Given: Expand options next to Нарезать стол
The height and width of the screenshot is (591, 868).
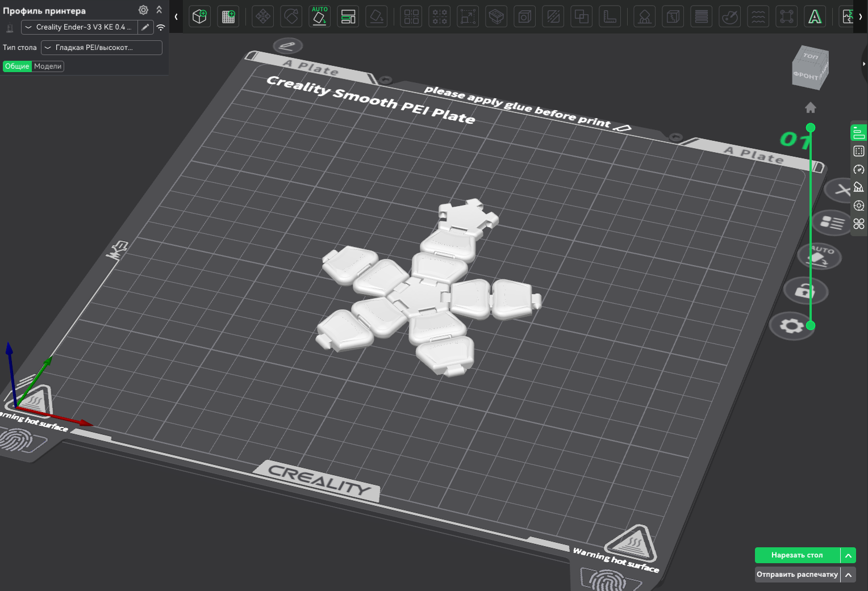Looking at the screenshot, I should [x=848, y=555].
